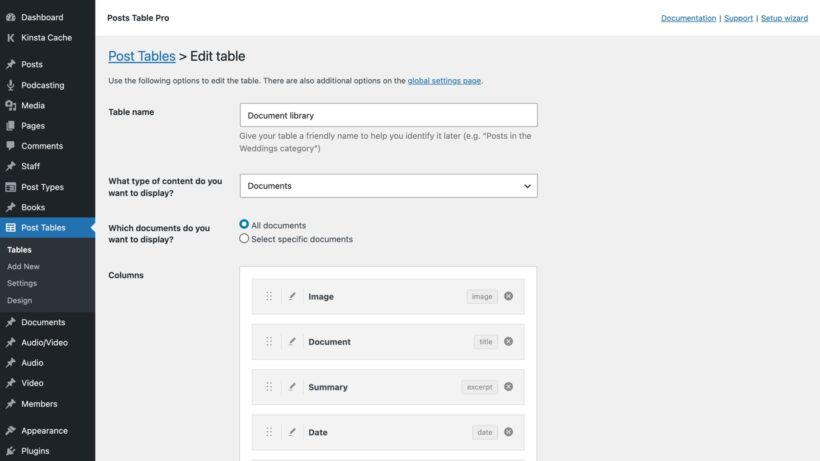Remove the Document column
This screenshot has height=461, width=820.
point(508,341)
